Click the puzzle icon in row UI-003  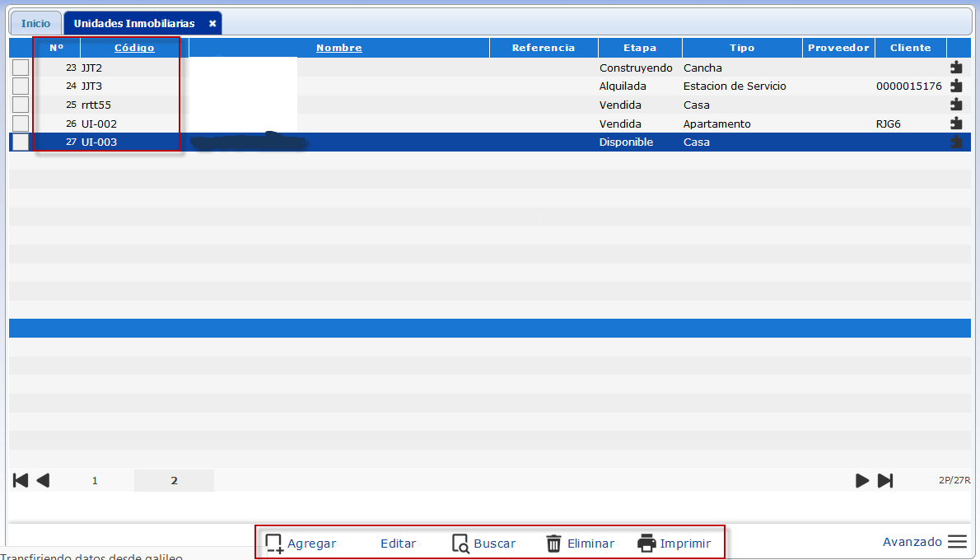click(x=956, y=142)
